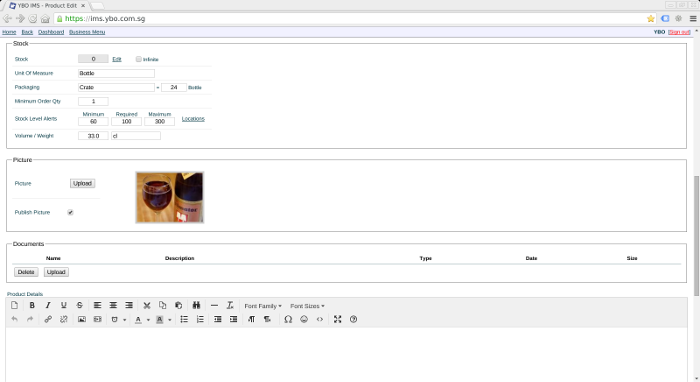Click the product picture thumbnail
700x382 pixels.
170,197
